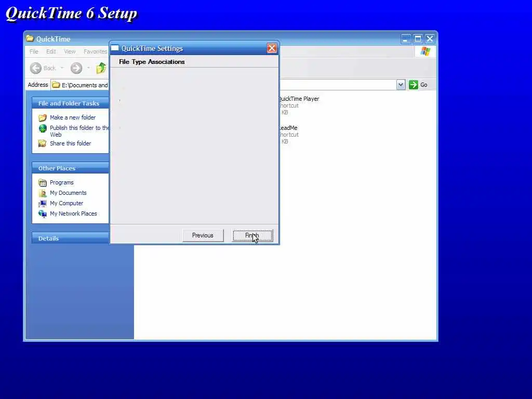Expand the Address bar dropdown
Screen dimensions: 532x399
401,85
